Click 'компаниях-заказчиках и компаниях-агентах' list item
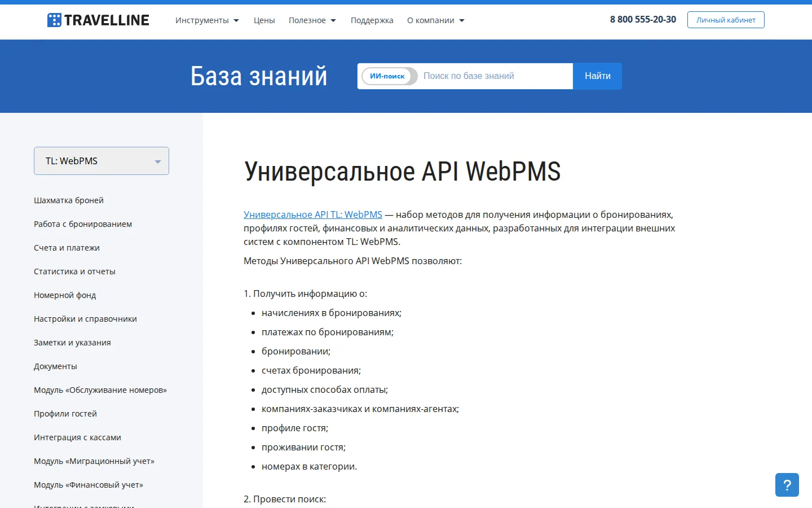This screenshot has height=508, width=812. pyautogui.click(x=360, y=409)
